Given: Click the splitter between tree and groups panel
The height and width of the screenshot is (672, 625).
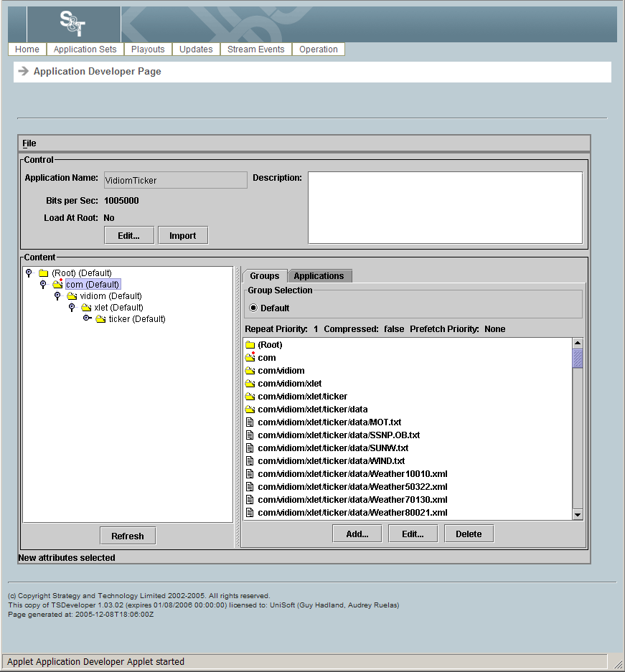Looking at the screenshot, I should (x=237, y=407).
